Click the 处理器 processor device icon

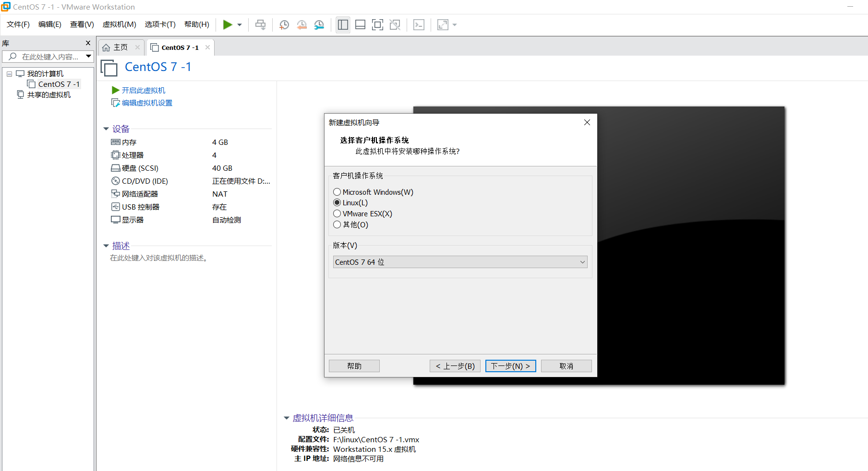click(x=115, y=155)
